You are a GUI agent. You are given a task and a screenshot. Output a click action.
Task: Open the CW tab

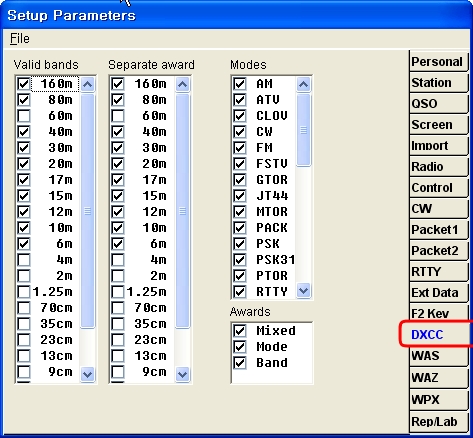click(x=438, y=209)
